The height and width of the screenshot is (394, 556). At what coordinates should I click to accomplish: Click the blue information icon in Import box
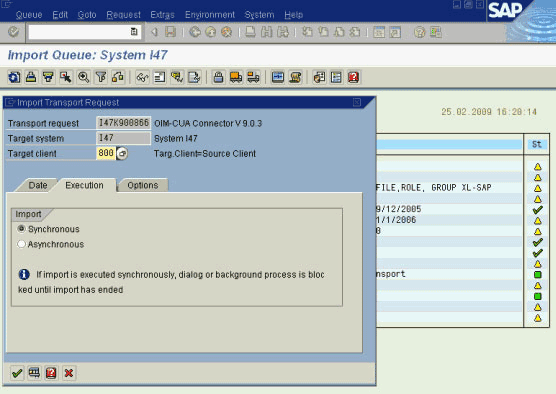pyautogui.click(x=24, y=274)
